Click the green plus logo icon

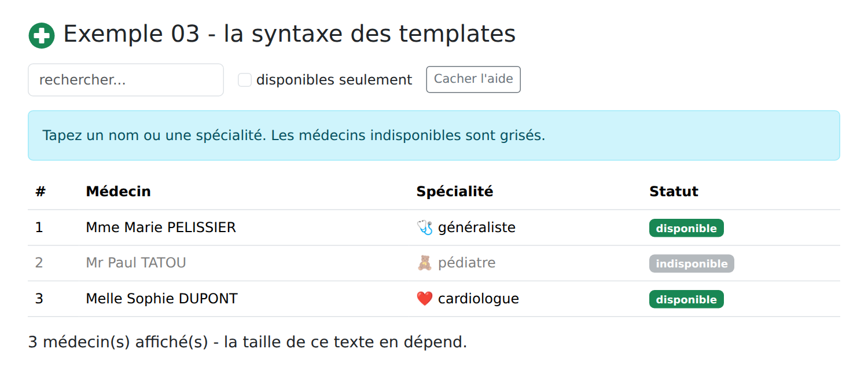tap(42, 35)
